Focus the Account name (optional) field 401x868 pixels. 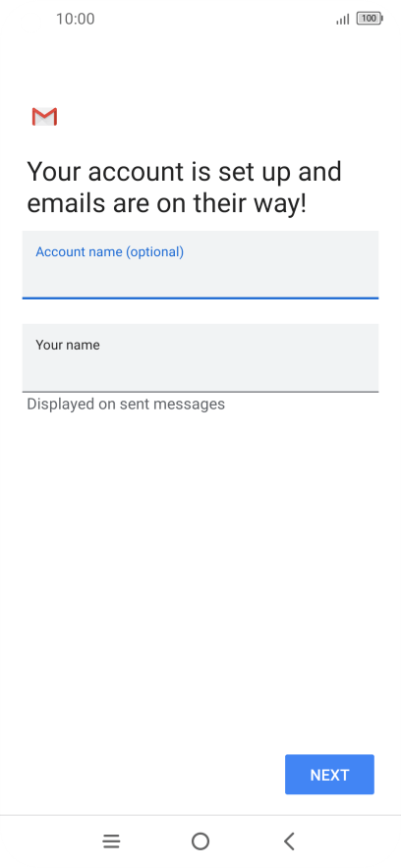[x=200, y=264]
